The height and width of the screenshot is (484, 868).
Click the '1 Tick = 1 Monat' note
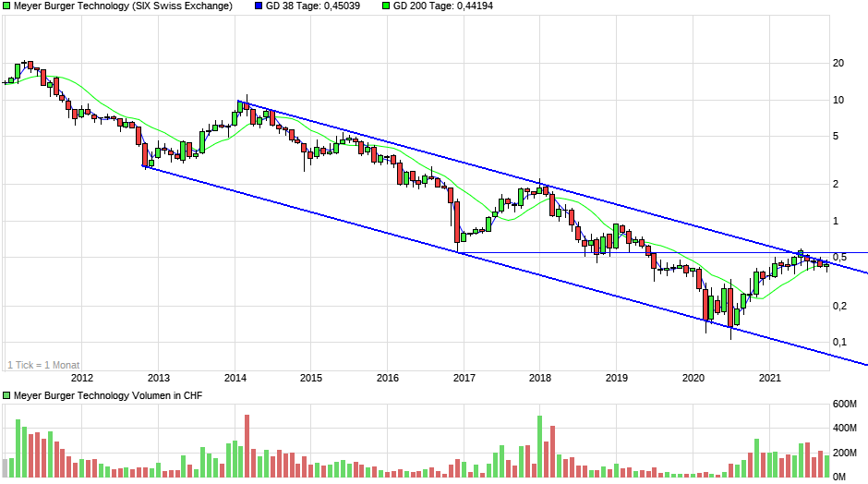[43, 365]
